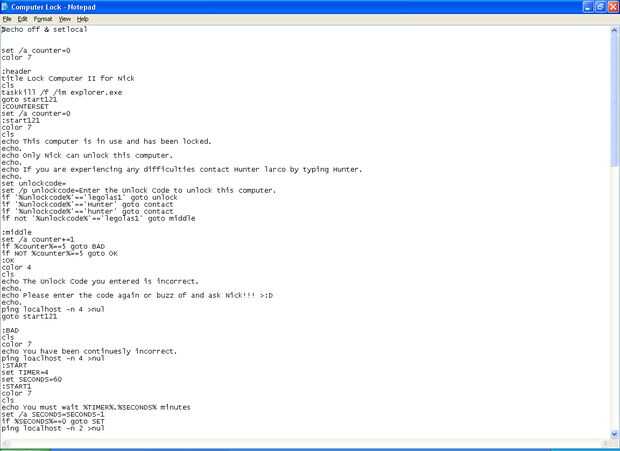Image resolution: width=620 pixels, height=451 pixels.
Task: Close the Computer Lock Notepad window
Action: click(x=613, y=7)
